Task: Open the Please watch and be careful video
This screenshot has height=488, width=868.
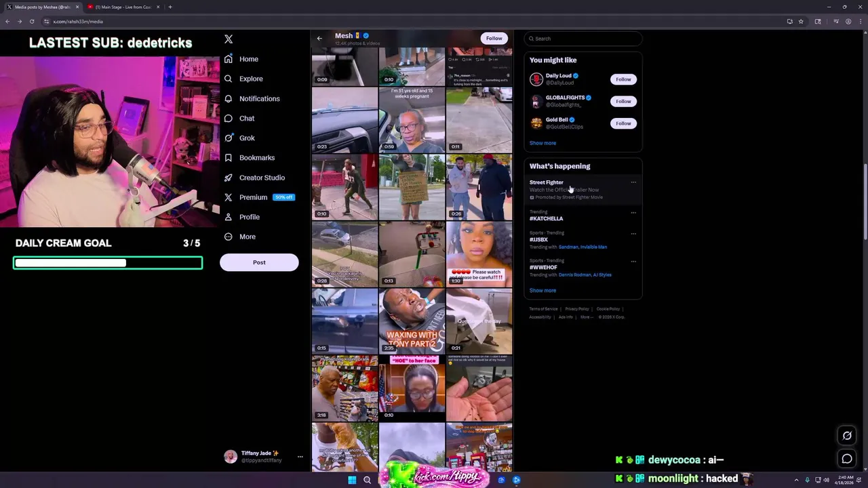Action: click(x=479, y=253)
